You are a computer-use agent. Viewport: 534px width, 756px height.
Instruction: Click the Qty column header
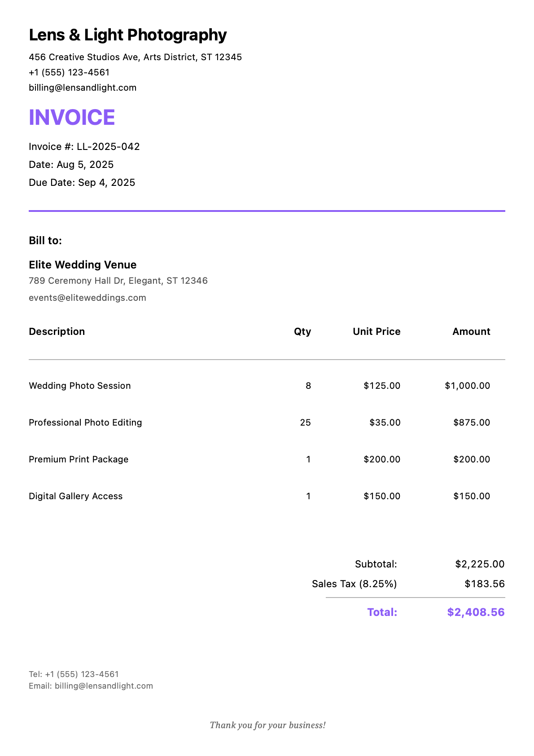tap(302, 331)
